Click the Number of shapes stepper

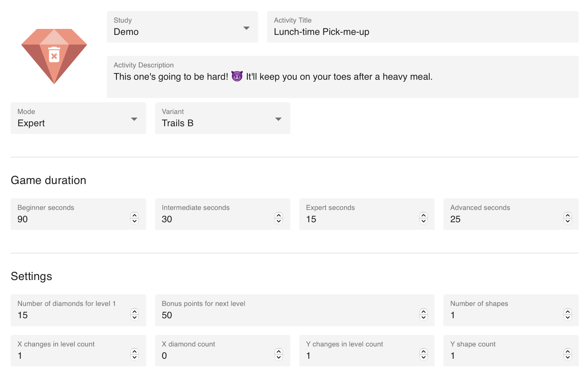pos(568,314)
